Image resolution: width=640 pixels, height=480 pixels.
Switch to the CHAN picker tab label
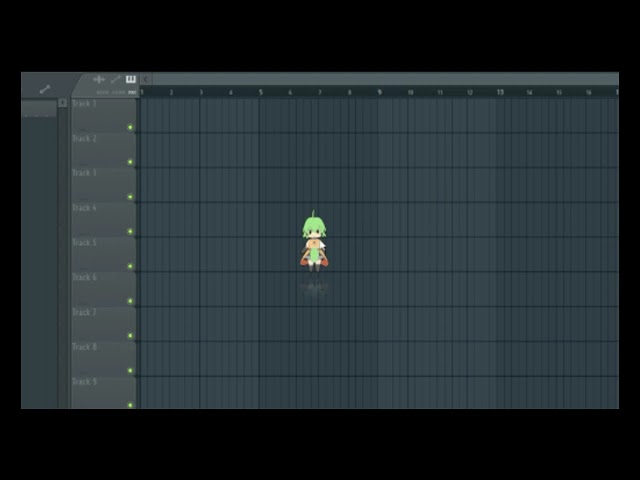coord(118,93)
